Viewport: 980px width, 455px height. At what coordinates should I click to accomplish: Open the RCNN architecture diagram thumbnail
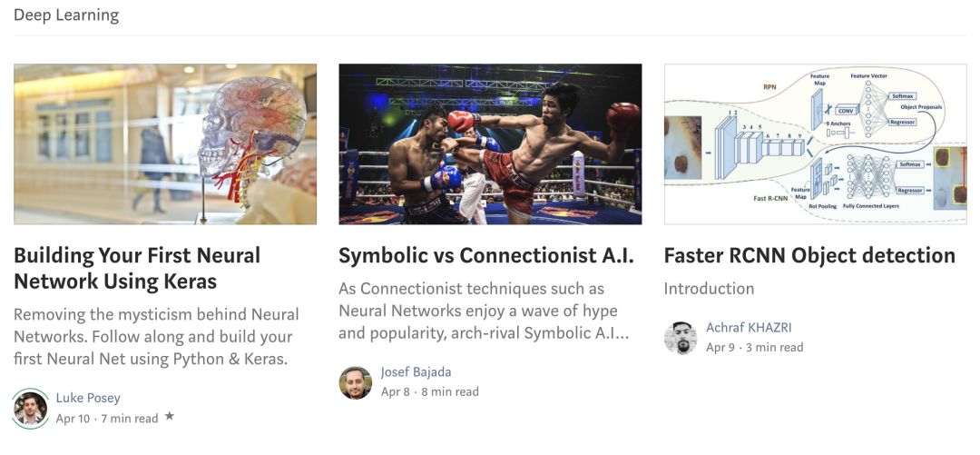click(x=815, y=143)
